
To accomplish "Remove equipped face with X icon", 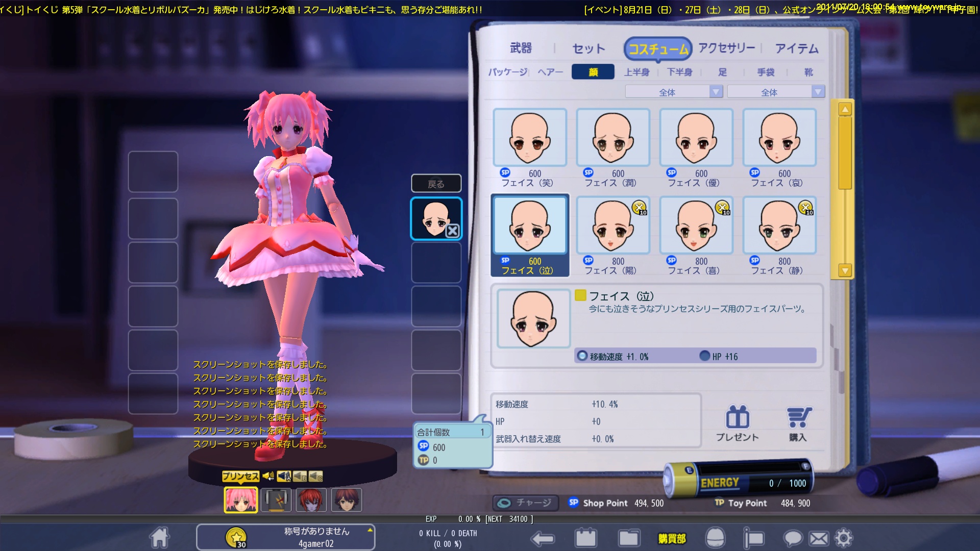I will point(452,231).
